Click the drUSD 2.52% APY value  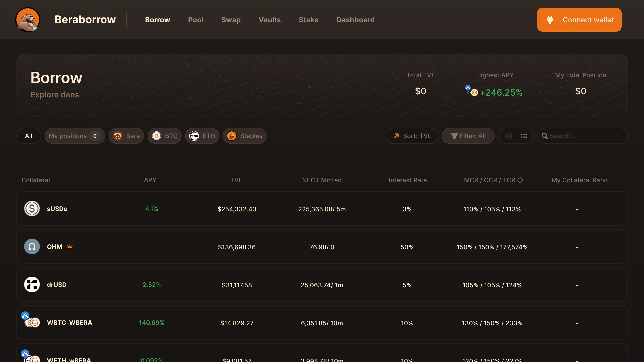coord(152,284)
